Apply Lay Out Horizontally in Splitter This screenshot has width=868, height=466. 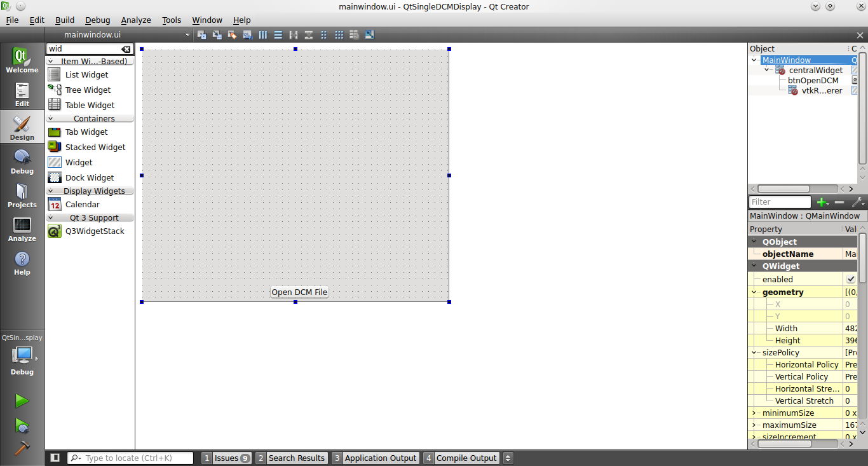pos(293,35)
